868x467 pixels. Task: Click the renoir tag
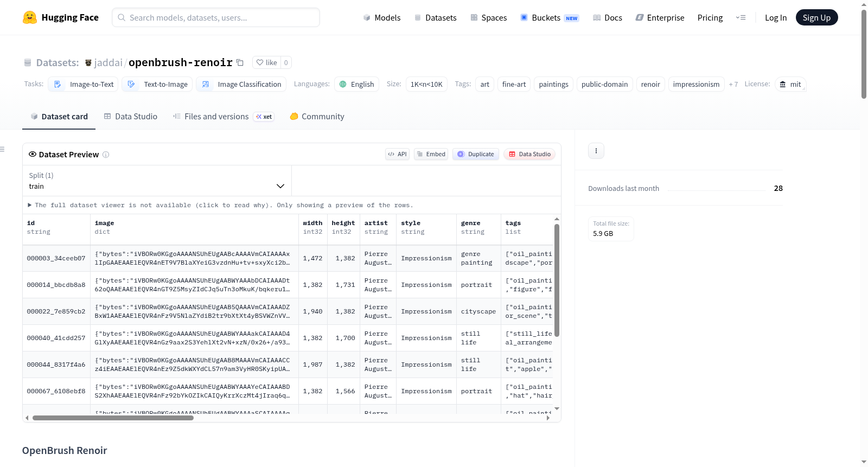(x=650, y=84)
